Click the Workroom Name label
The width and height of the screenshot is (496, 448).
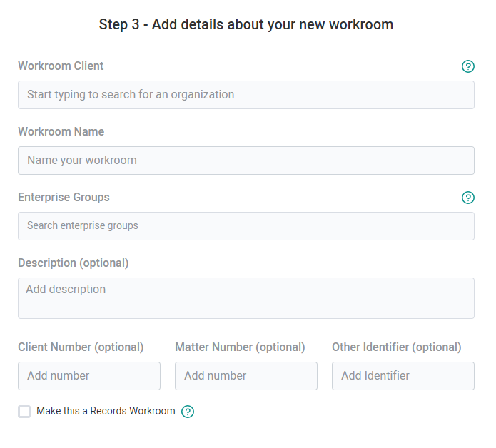[61, 131]
